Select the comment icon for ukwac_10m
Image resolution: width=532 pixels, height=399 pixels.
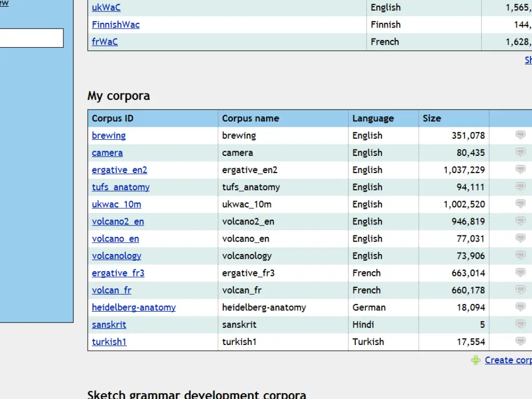tap(520, 204)
